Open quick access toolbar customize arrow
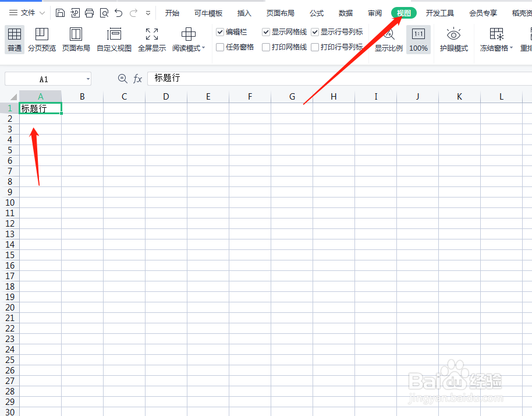Image resolution: width=532 pixels, height=416 pixels. point(148,13)
